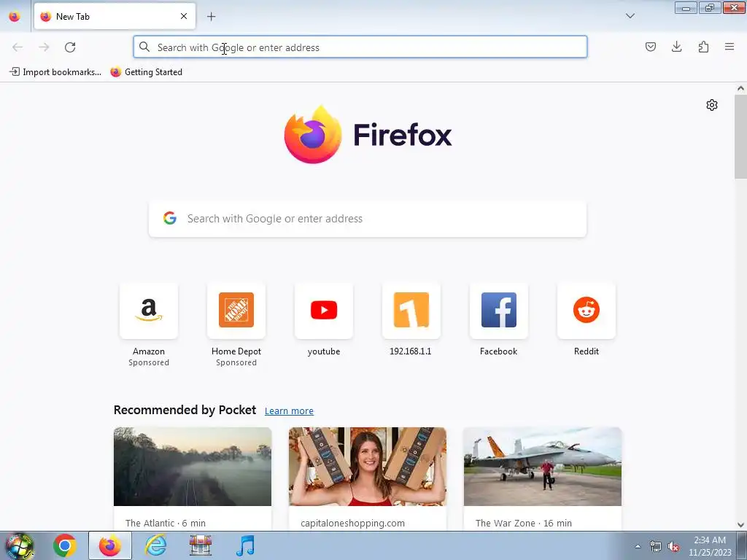Viewport: 747px width, 560px height.
Task: Open the Downloads panel
Action: tap(676, 47)
